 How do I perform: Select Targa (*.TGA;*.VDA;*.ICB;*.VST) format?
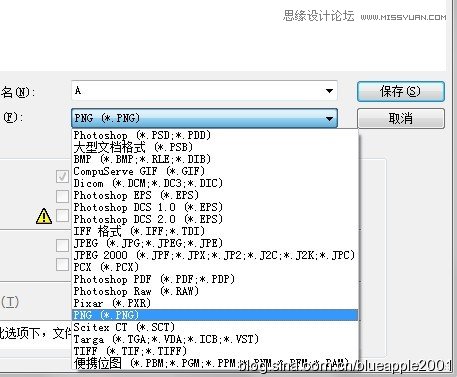[x=215, y=339]
